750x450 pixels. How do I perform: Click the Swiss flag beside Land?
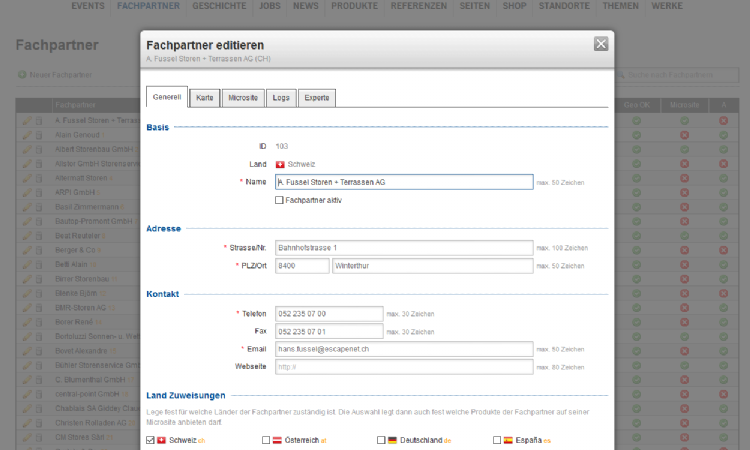(x=280, y=164)
